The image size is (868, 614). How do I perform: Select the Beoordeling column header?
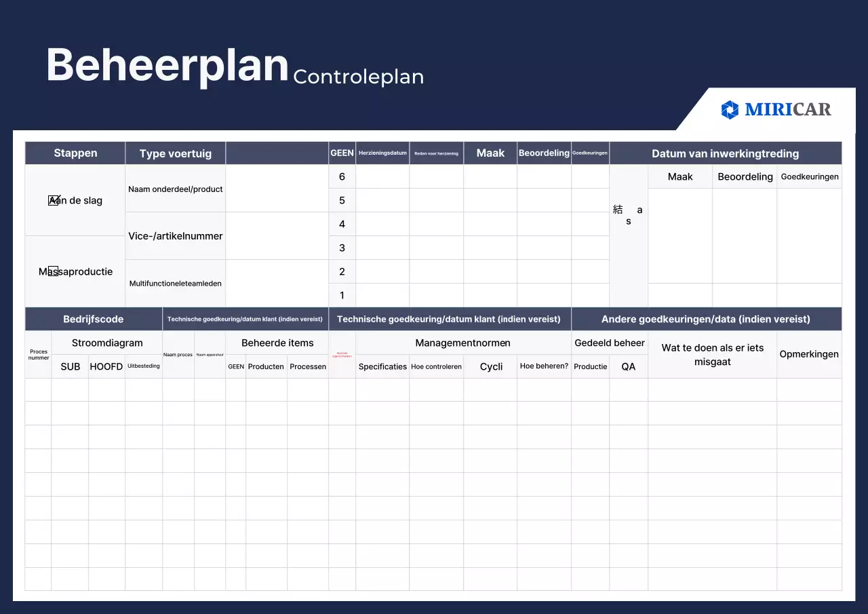(x=544, y=153)
